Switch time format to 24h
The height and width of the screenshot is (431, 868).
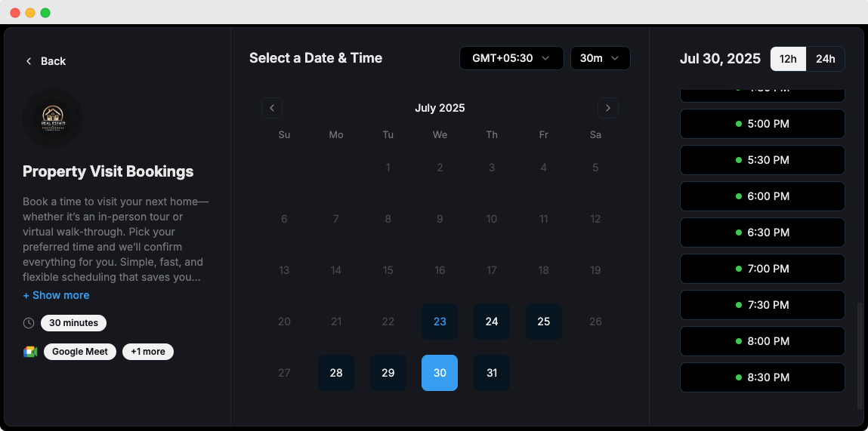pos(826,59)
